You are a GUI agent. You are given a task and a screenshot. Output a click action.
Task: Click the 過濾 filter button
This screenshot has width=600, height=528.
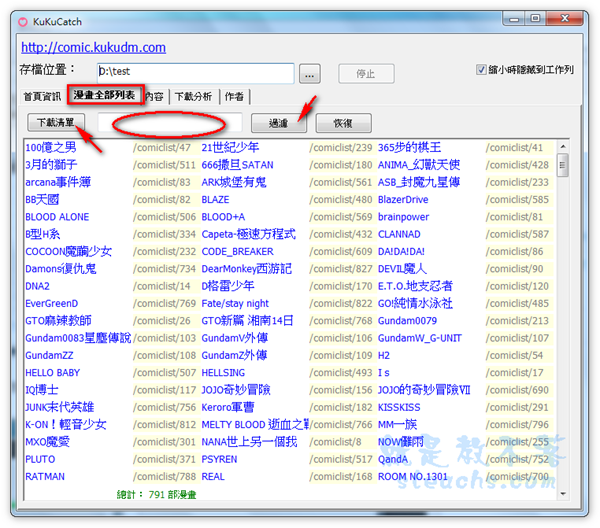pyautogui.click(x=279, y=123)
